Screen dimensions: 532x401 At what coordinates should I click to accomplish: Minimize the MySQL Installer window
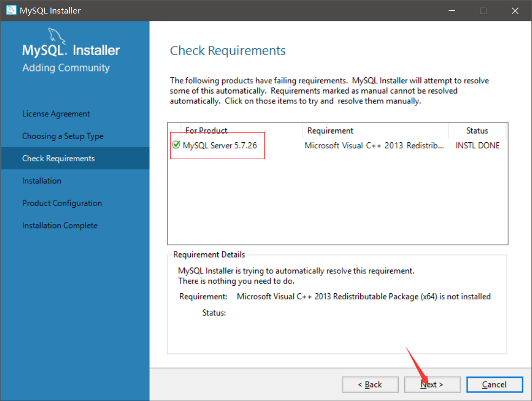coord(452,10)
